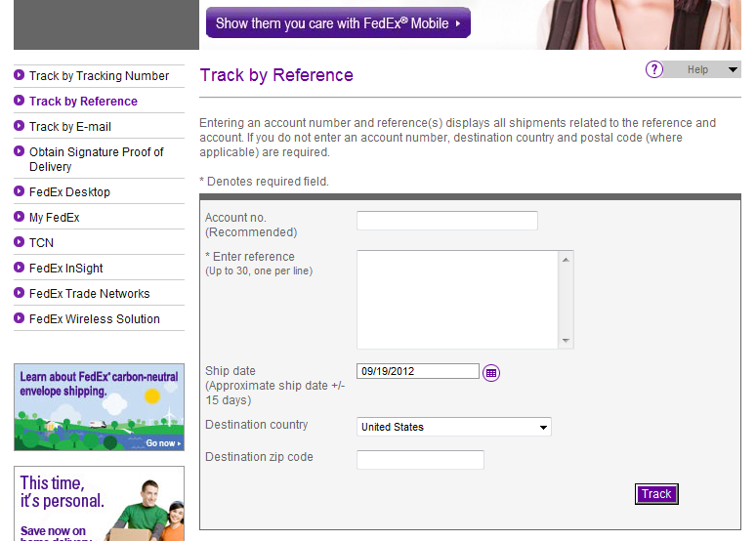Viewport: 756px width, 541px height.
Task: Open FedEx Trade Networks link
Action: [89, 294]
